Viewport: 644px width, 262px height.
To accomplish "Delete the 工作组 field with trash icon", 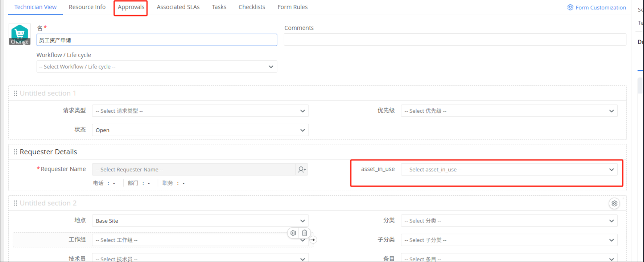I will [x=304, y=233].
